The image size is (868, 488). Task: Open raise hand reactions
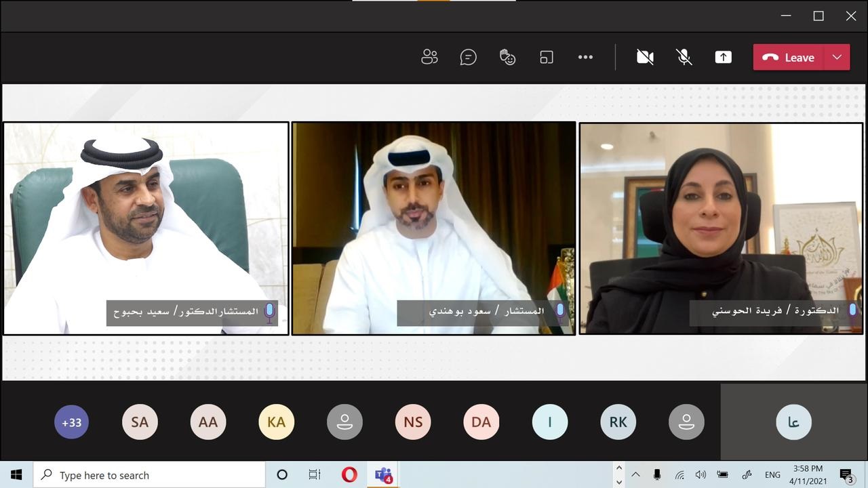[507, 58]
